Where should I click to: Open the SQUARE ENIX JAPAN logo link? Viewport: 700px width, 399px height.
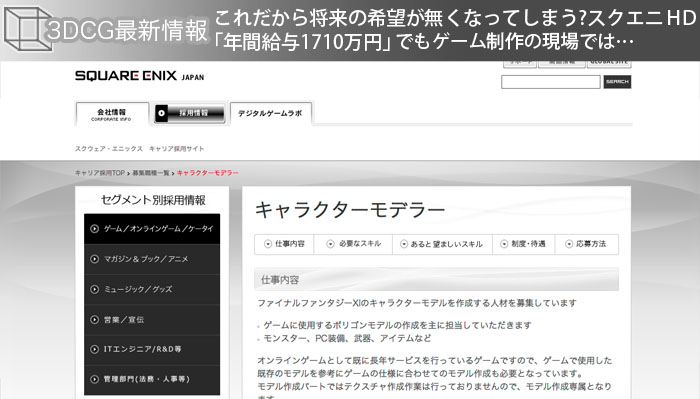[139, 76]
